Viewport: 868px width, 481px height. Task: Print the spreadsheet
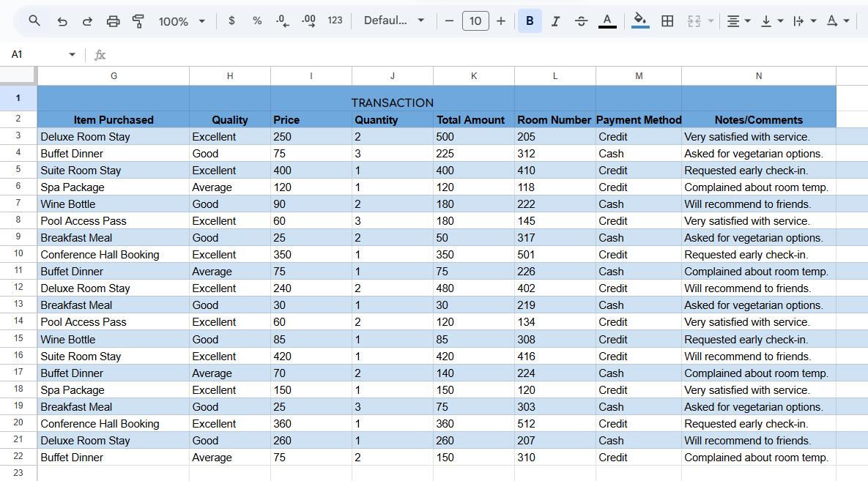point(113,21)
